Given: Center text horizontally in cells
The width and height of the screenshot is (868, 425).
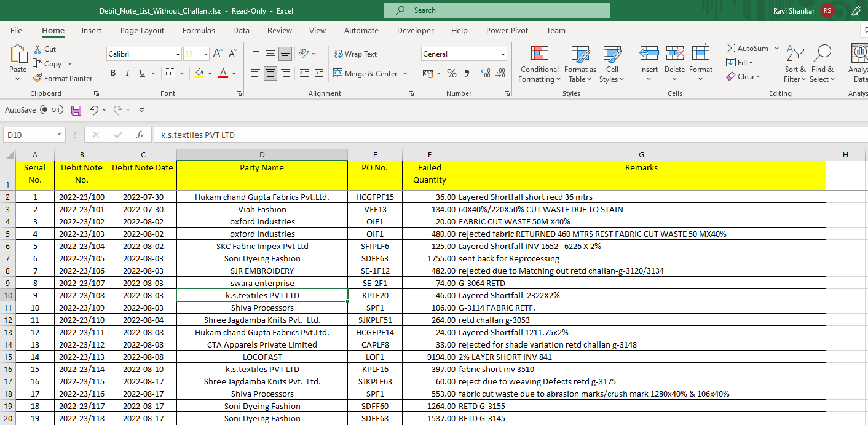Looking at the screenshot, I should (270, 73).
